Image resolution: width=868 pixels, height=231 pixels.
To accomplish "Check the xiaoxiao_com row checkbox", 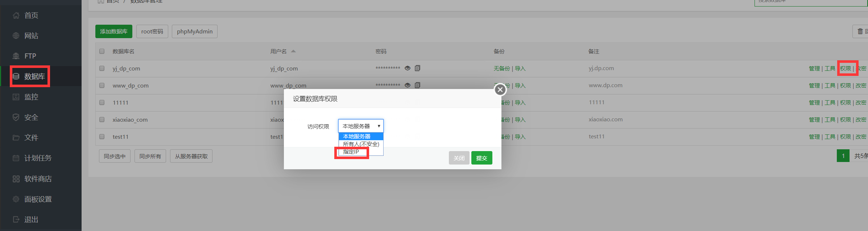I will pyautogui.click(x=102, y=119).
